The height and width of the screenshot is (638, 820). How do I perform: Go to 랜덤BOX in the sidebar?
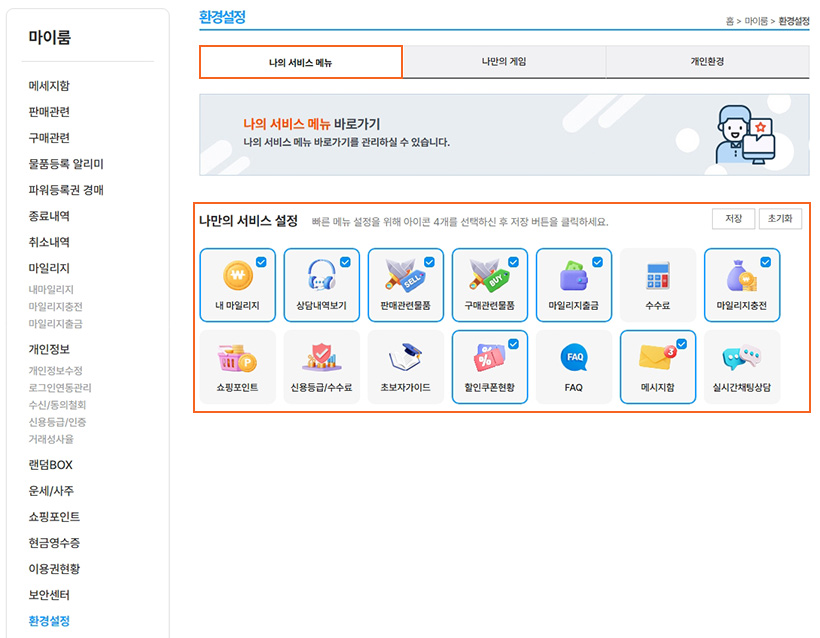(50, 465)
